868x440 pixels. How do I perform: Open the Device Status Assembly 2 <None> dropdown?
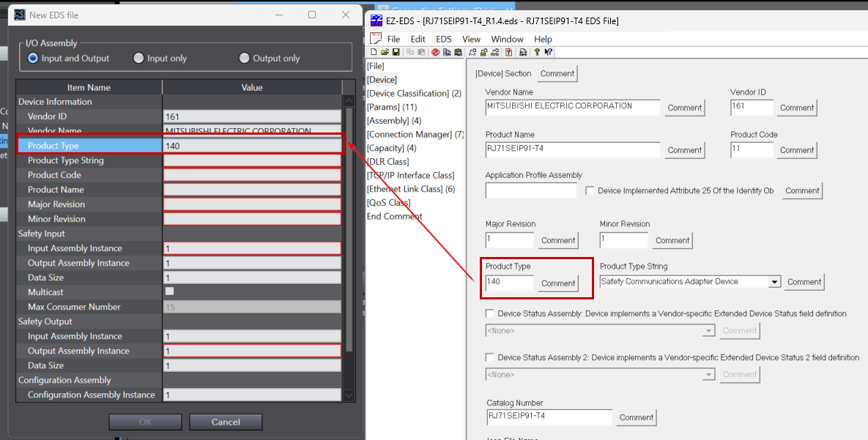point(708,375)
